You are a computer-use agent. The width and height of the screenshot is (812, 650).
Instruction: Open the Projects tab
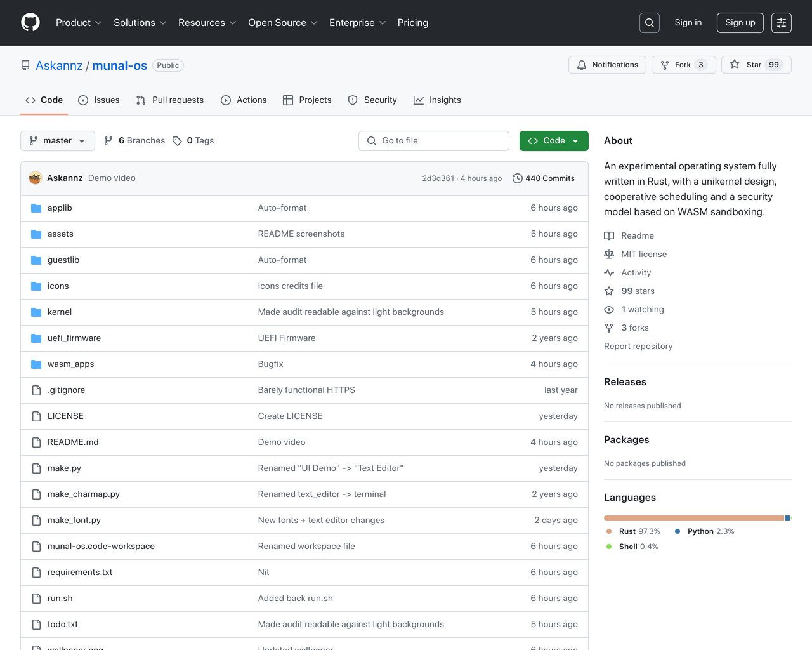click(x=307, y=100)
